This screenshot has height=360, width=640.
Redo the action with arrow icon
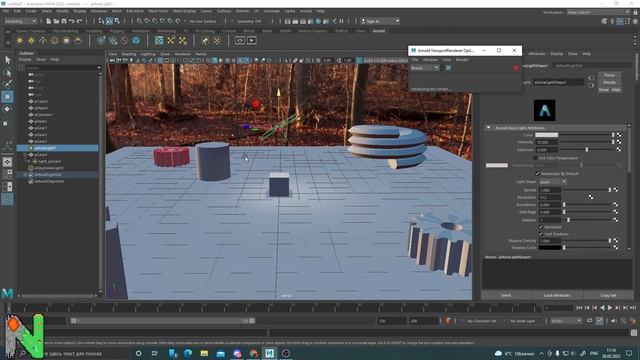80,21
